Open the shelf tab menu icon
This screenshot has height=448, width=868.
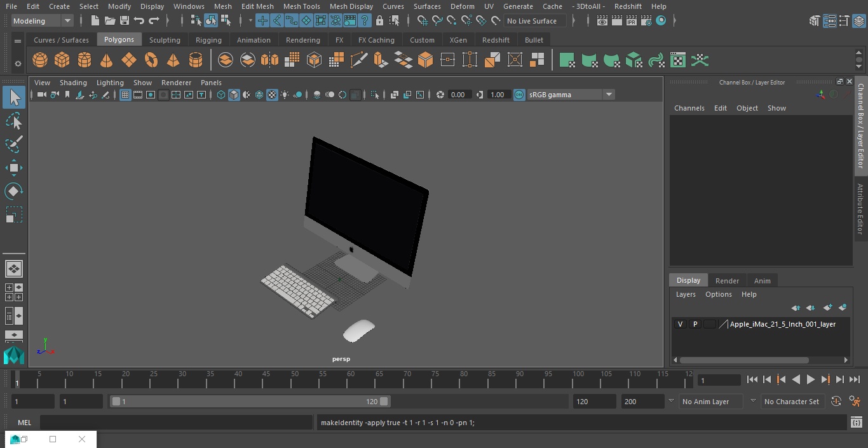pos(18,41)
